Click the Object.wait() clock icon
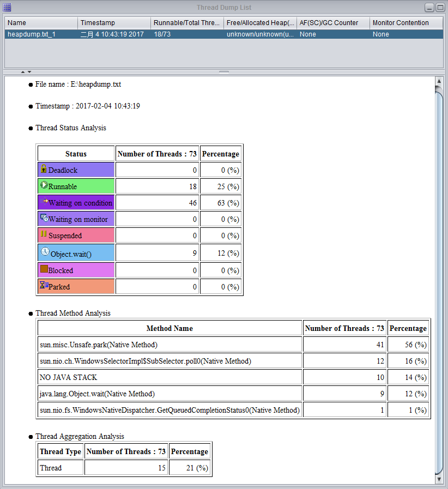Viewport: 448px width, 489px height. (45, 252)
